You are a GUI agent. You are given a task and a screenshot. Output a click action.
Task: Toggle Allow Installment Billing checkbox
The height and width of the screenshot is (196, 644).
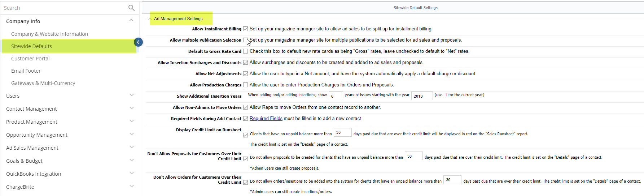click(245, 29)
